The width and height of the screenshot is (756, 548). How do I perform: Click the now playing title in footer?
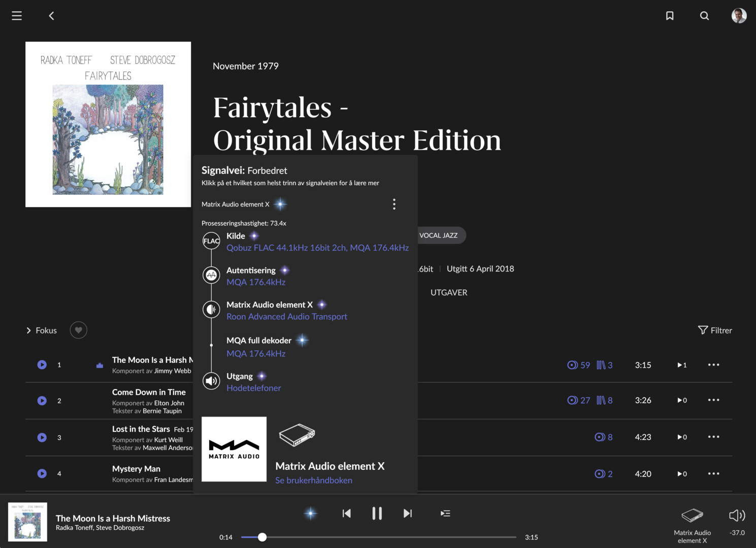(x=113, y=518)
